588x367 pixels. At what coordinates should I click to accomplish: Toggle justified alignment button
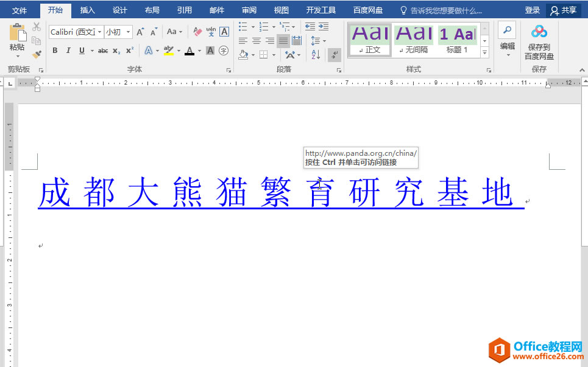tap(283, 40)
